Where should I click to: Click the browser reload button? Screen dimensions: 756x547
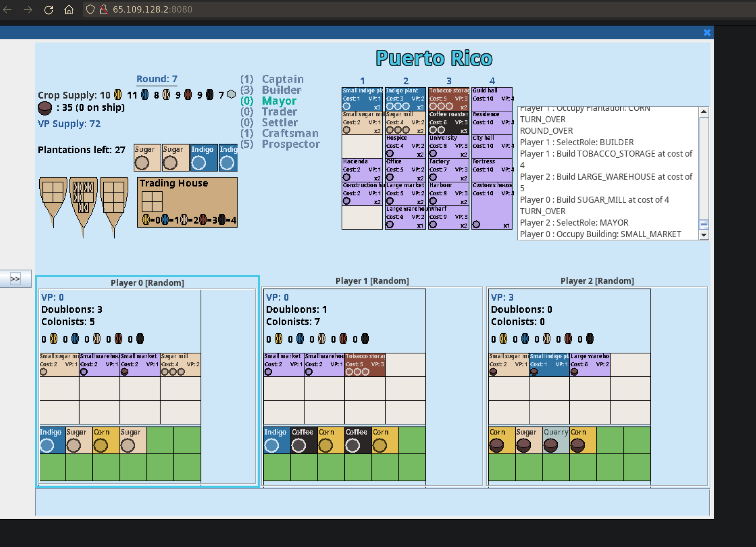(x=49, y=10)
